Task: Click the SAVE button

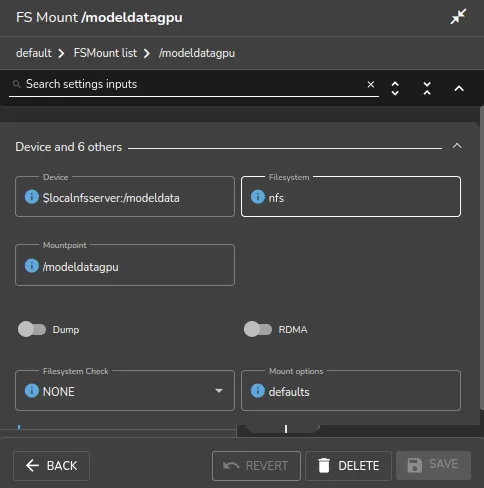Action: [433, 465]
